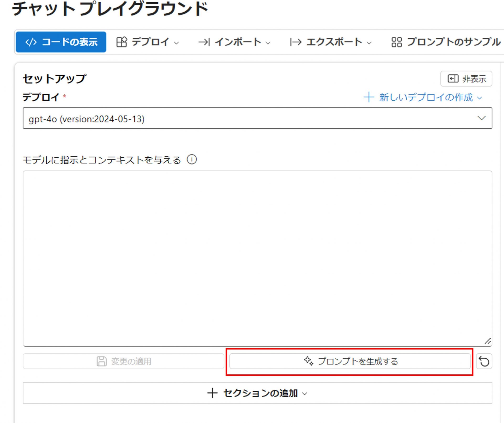Viewport: 504px width, 423px height.
Task: Click the デプロイ toolbar box icon
Action: (122, 42)
